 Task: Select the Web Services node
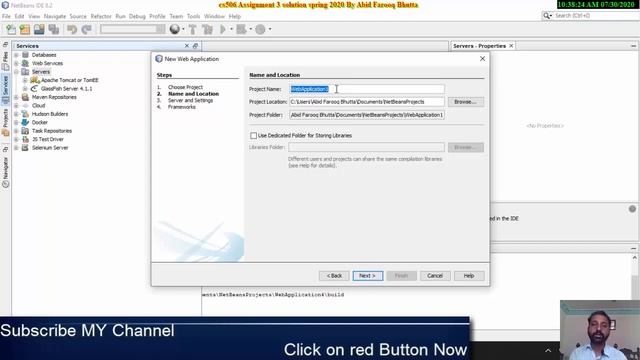click(x=47, y=63)
